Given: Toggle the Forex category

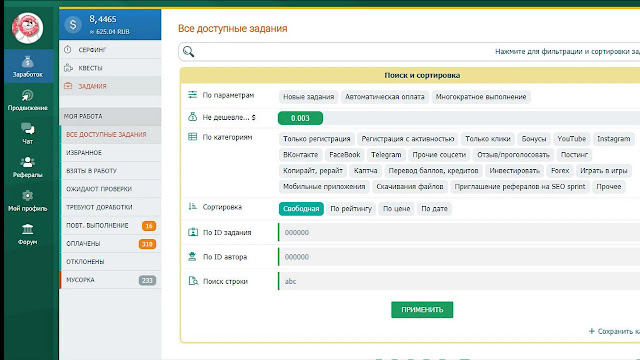Looking at the screenshot, I should point(560,171).
